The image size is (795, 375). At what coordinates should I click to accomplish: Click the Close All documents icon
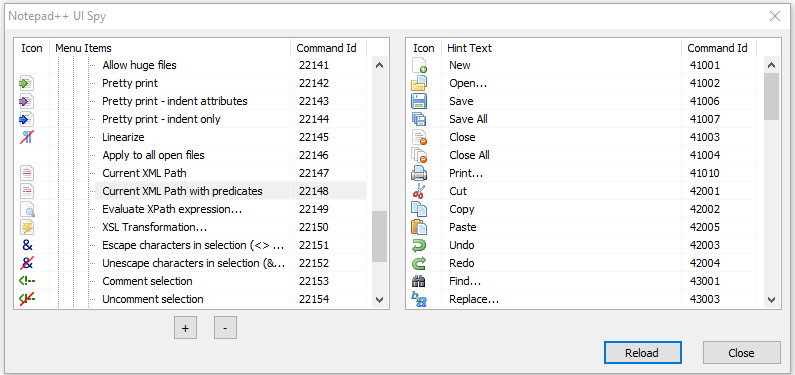[x=419, y=155]
